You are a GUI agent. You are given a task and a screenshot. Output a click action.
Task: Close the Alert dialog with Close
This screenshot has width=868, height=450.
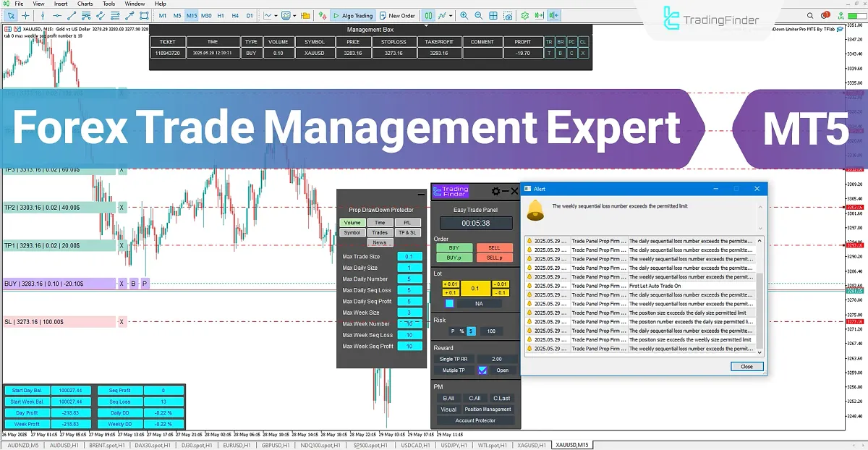coord(746,366)
